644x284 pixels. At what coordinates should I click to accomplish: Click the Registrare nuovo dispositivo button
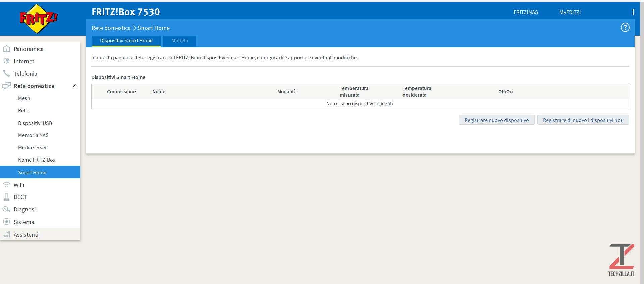(496, 120)
